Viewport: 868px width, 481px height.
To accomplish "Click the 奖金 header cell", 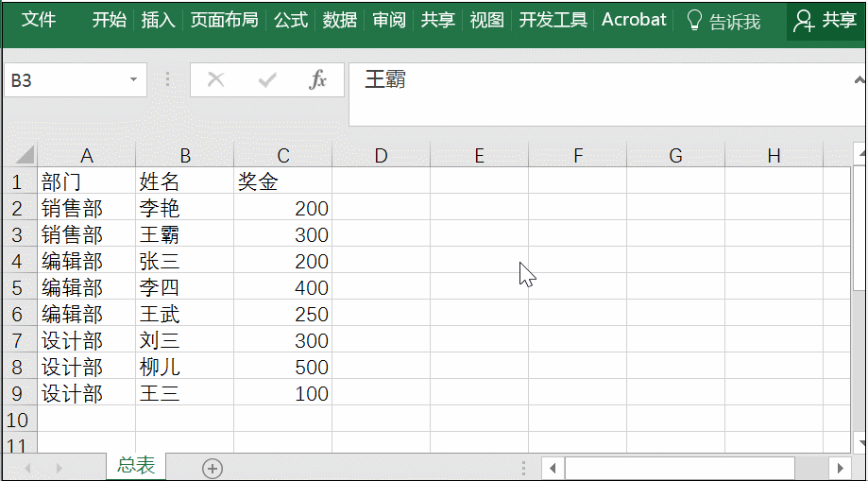I will (282, 181).
